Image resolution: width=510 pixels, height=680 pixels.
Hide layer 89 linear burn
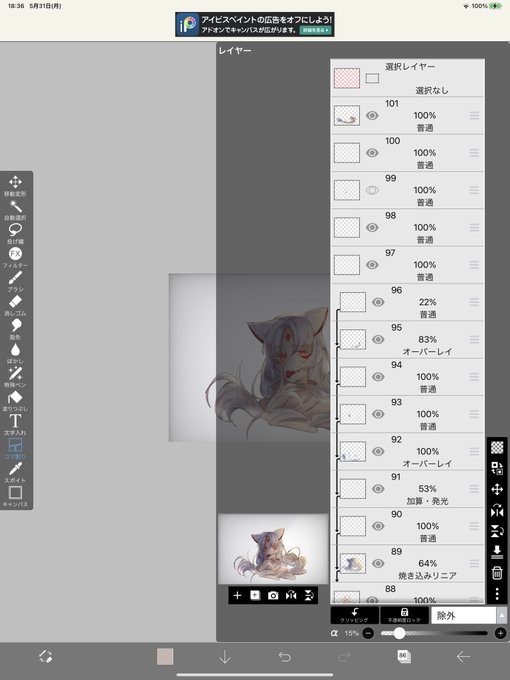tap(378, 563)
